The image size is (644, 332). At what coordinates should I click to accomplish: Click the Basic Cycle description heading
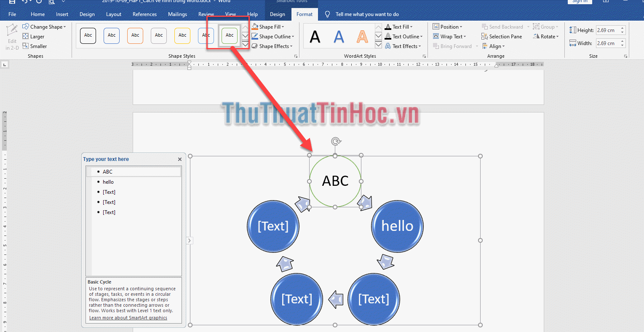point(99,282)
